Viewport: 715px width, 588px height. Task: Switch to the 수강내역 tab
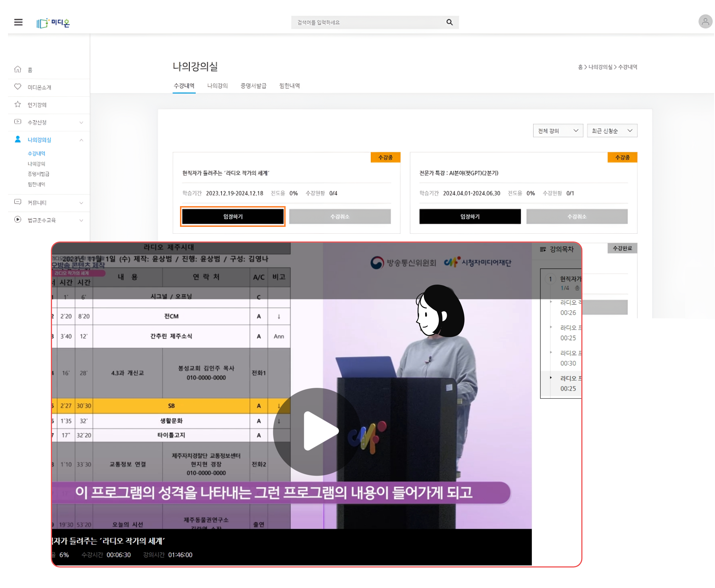coord(184,86)
